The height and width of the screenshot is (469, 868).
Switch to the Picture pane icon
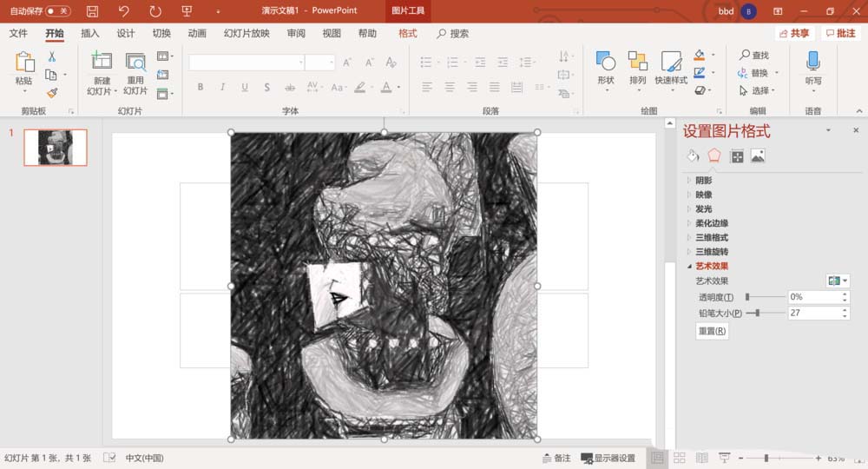(758, 156)
